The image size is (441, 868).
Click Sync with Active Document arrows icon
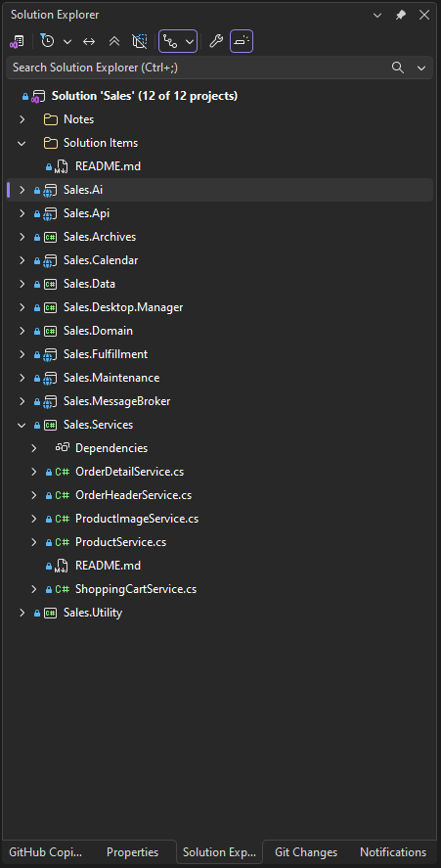(89, 41)
